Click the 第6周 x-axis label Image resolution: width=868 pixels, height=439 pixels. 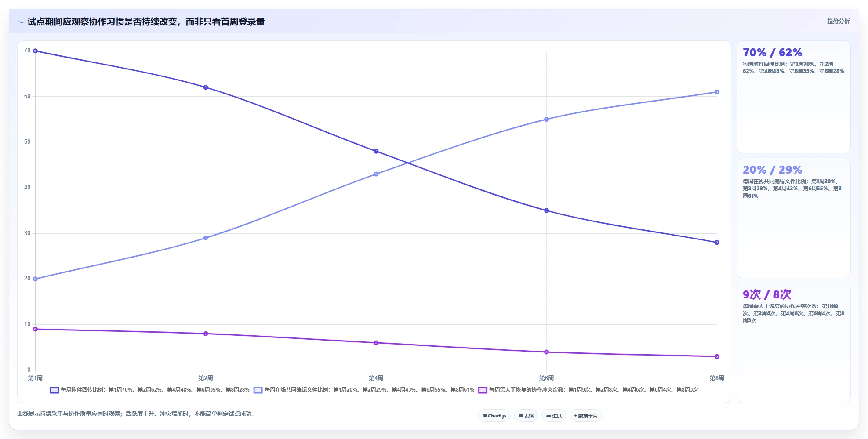[x=547, y=378]
